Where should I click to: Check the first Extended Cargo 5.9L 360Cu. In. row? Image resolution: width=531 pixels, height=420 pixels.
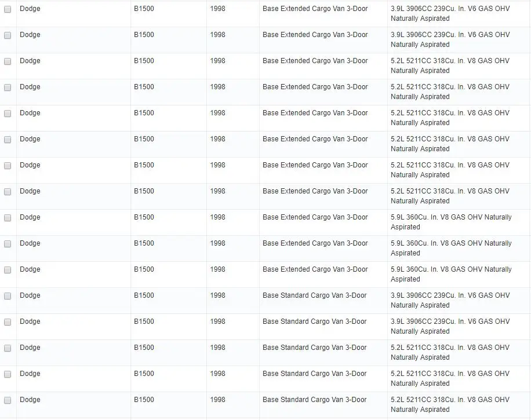point(8,218)
